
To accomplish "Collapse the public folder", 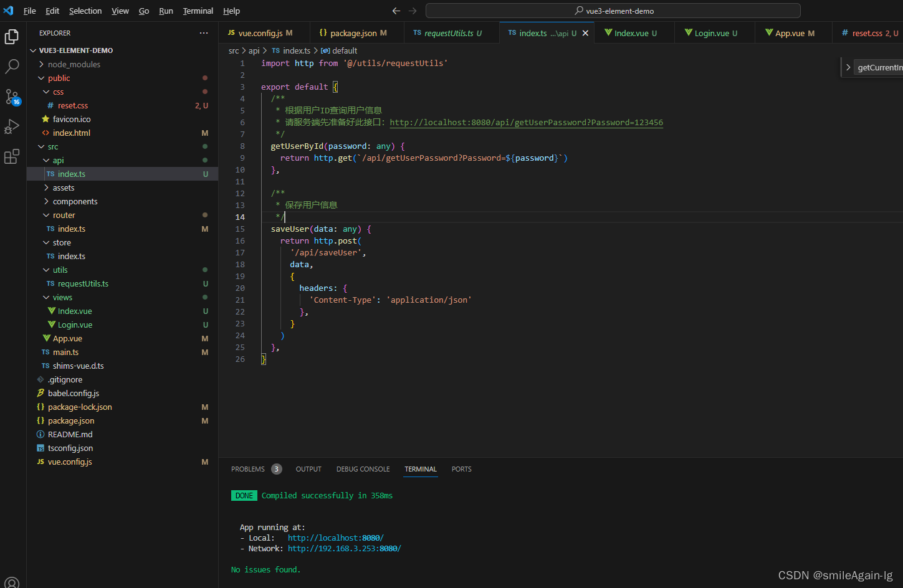I will click(x=41, y=78).
